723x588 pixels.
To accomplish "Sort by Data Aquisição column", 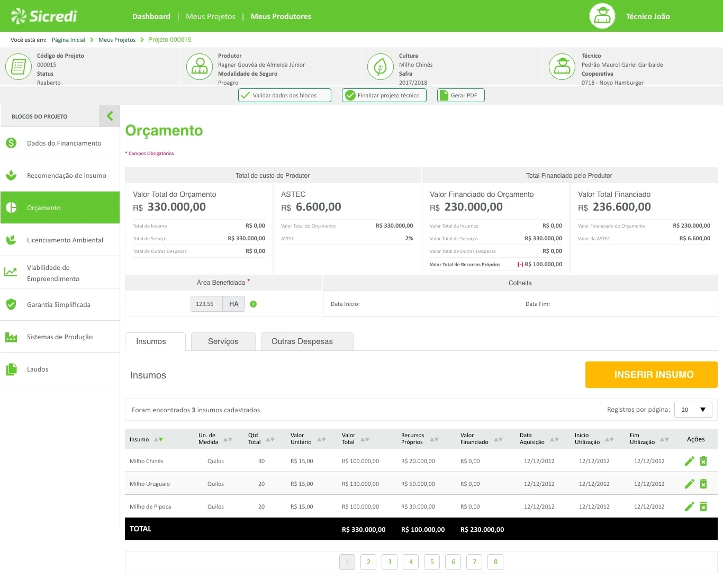I will [x=554, y=439].
